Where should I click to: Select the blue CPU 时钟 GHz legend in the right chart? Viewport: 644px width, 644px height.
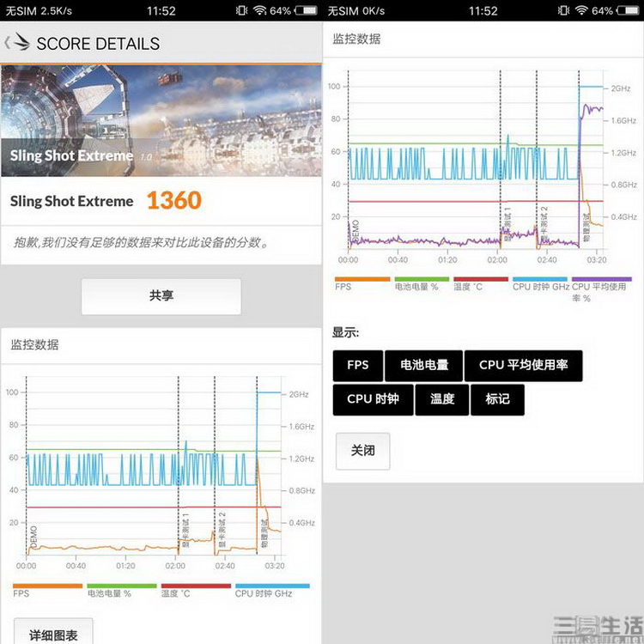pos(540,284)
